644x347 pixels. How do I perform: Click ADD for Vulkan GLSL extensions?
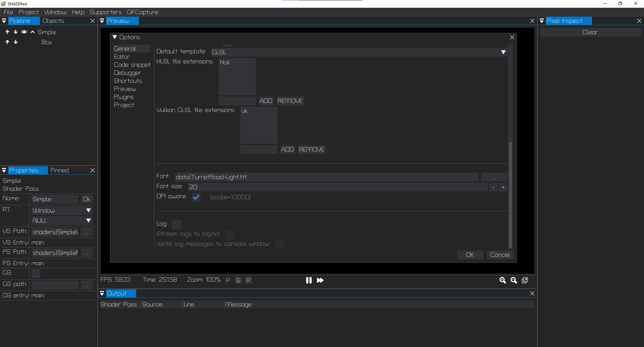[x=287, y=150]
